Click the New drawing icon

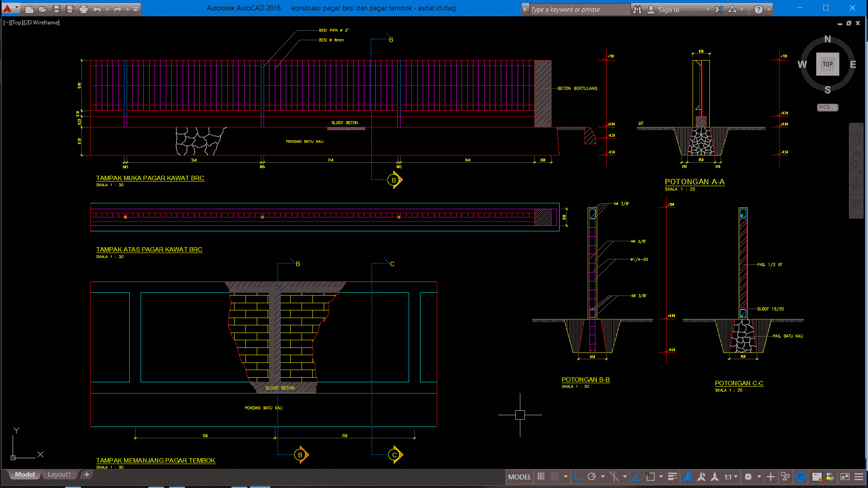pyautogui.click(x=29, y=9)
